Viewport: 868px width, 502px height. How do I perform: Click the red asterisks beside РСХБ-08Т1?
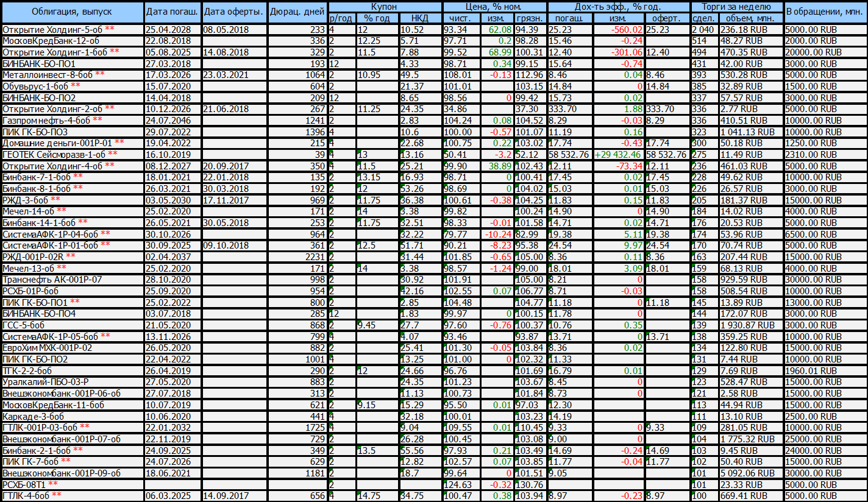click(53, 484)
